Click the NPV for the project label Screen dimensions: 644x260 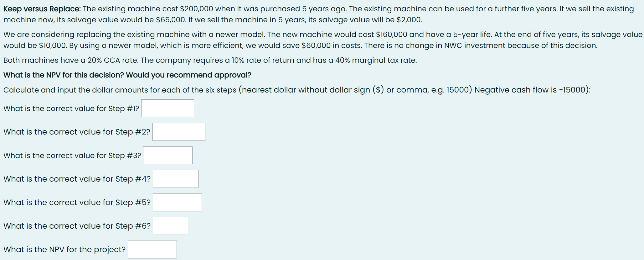pyautogui.click(x=64, y=249)
